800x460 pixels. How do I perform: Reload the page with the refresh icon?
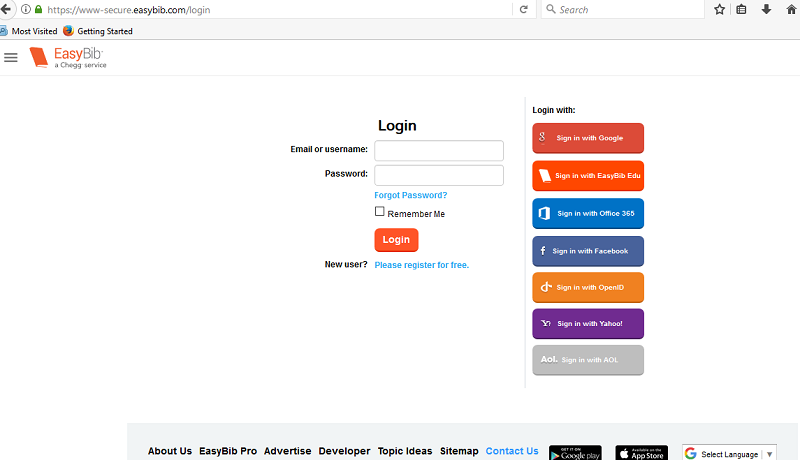point(523,9)
